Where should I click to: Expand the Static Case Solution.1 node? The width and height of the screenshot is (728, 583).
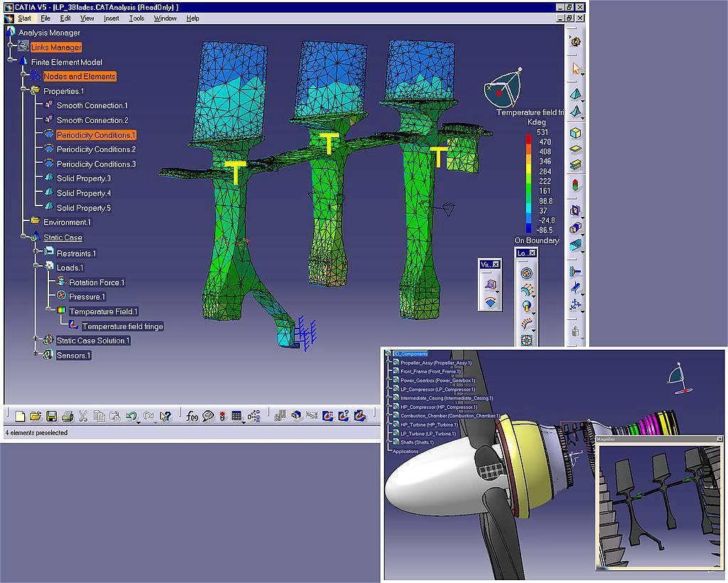pyautogui.click(x=36, y=339)
